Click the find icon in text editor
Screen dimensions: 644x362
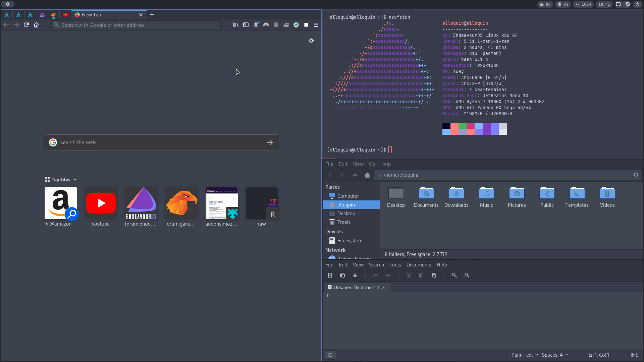(x=454, y=275)
